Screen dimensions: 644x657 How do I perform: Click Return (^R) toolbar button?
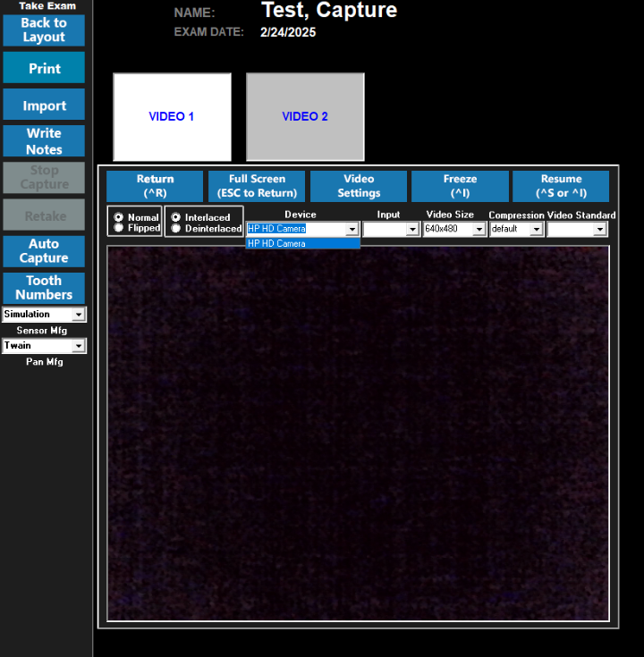click(x=155, y=186)
